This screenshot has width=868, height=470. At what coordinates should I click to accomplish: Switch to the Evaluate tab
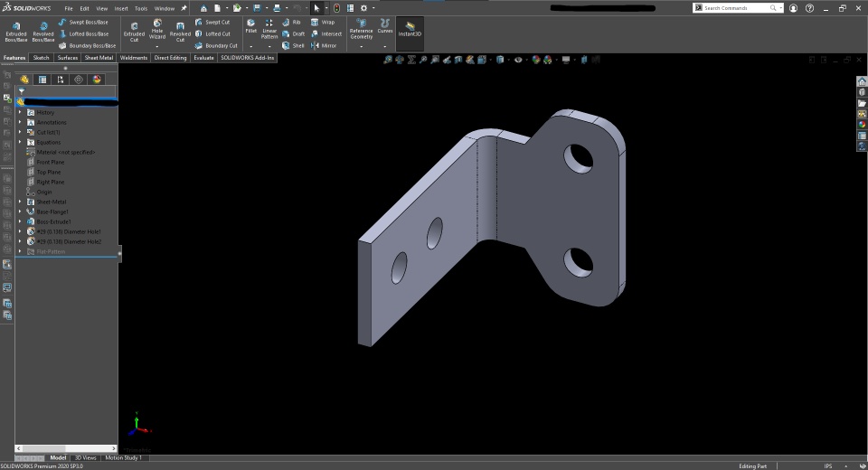pyautogui.click(x=203, y=58)
